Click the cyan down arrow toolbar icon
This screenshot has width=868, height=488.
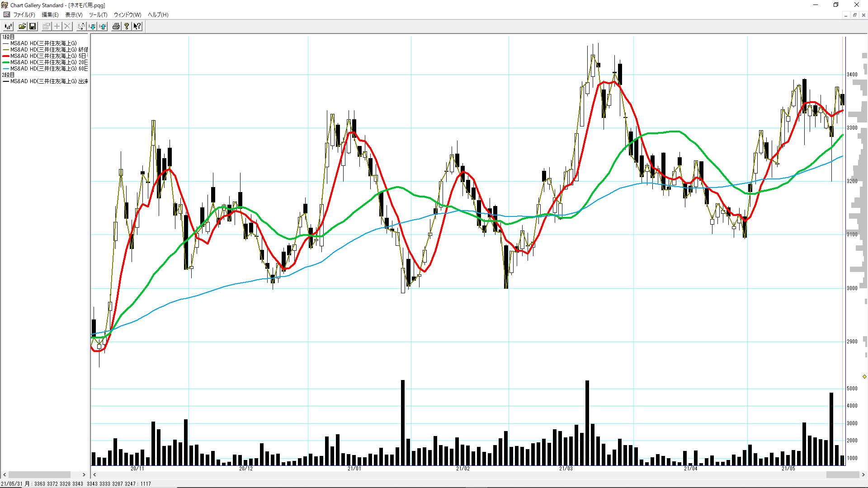pos(92,26)
